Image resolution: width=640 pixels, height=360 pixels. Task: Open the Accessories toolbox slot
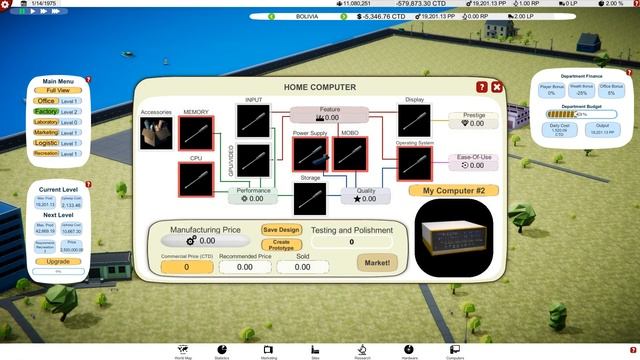pyautogui.click(x=156, y=133)
